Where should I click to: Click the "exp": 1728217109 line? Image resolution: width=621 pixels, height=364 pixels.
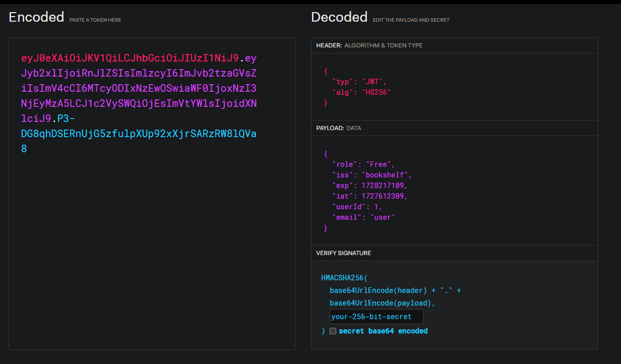[x=369, y=186]
